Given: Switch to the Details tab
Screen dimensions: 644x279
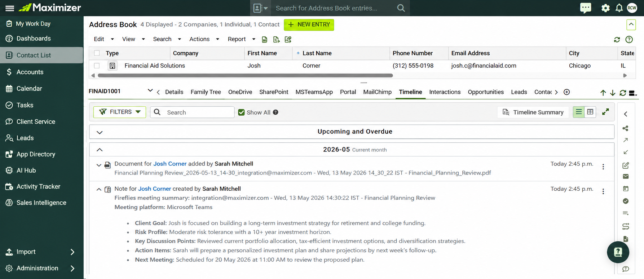Looking at the screenshot, I should point(174,92).
